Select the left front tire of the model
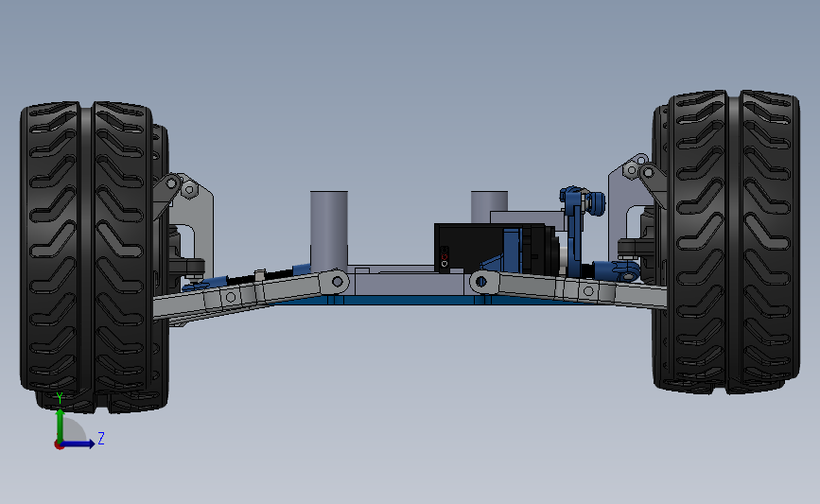Viewport: 820px width, 504px height. [x=87, y=249]
